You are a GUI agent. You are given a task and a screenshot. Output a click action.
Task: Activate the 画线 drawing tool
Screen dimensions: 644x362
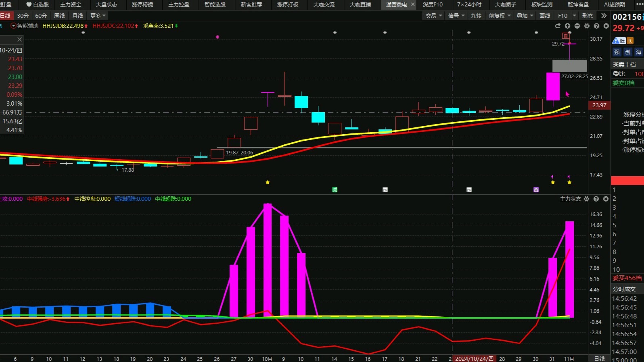pos(545,16)
